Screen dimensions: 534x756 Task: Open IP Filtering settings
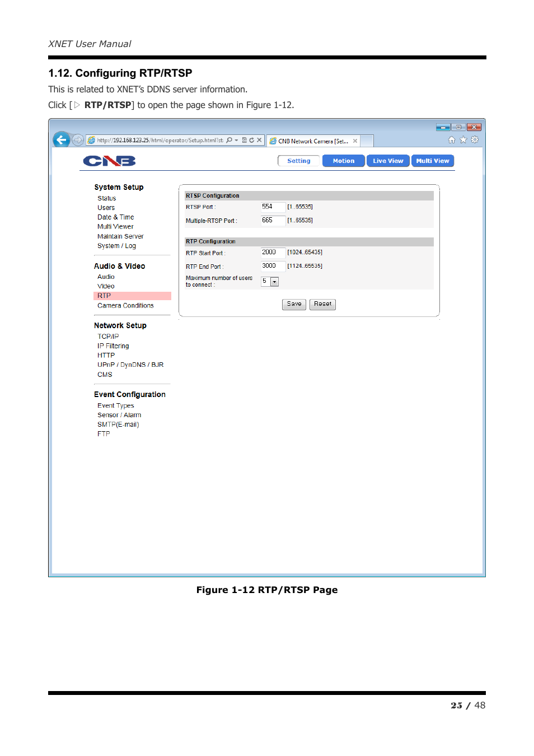[113, 346]
